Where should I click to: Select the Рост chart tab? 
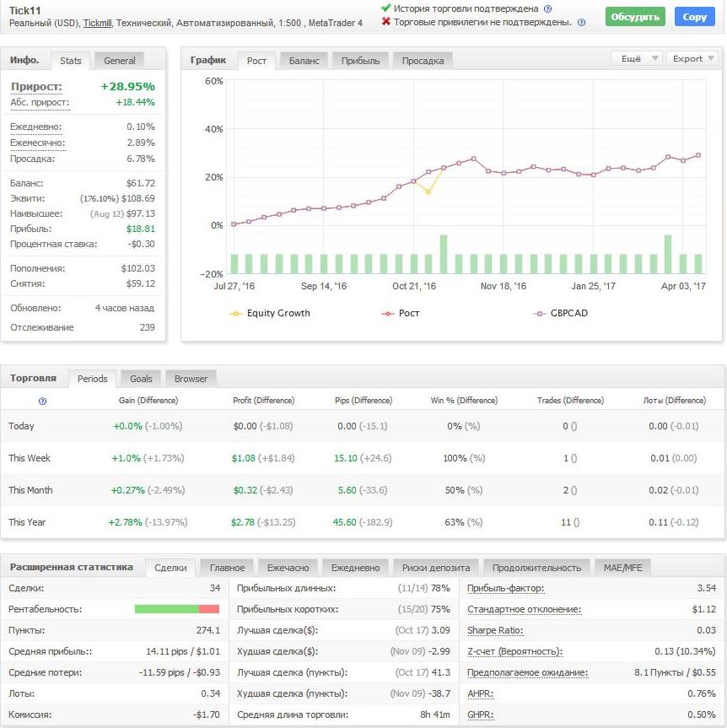point(256,61)
